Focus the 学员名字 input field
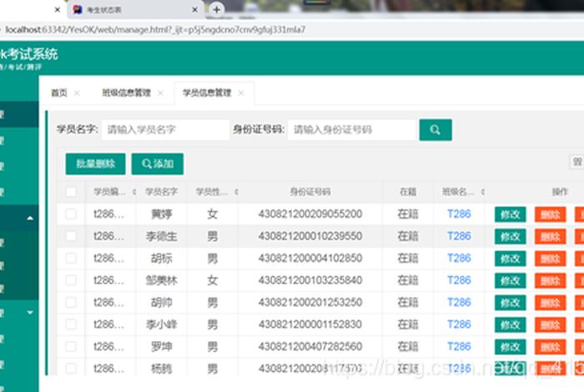The image size is (584, 392). (165, 130)
